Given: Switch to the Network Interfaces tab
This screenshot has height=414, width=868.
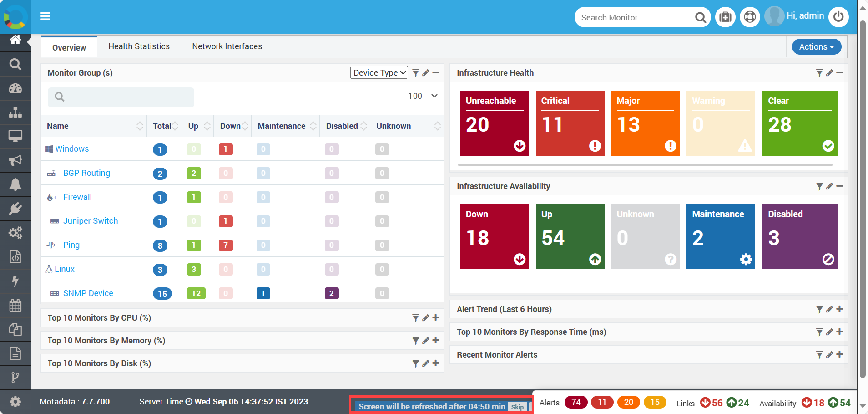Looking at the screenshot, I should (x=227, y=46).
